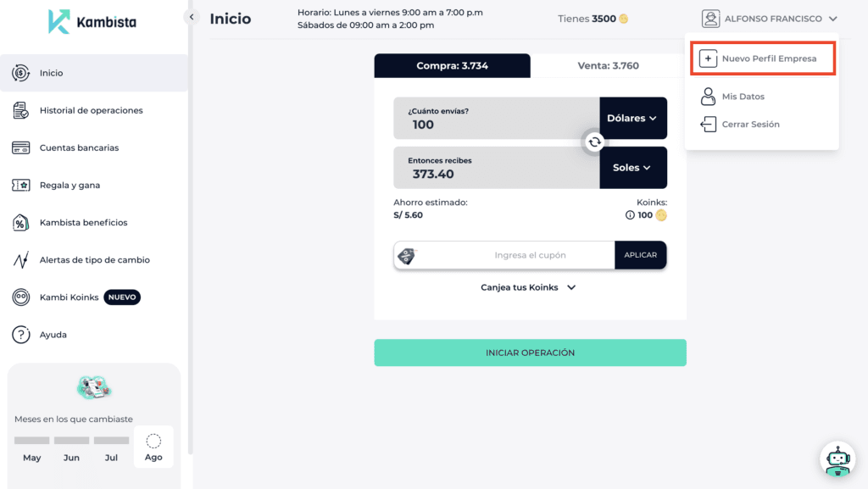The image size is (868, 489).
Task: Collapse the sidebar with the arrow icon
Action: pyautogui.click(x=192, y=17)
